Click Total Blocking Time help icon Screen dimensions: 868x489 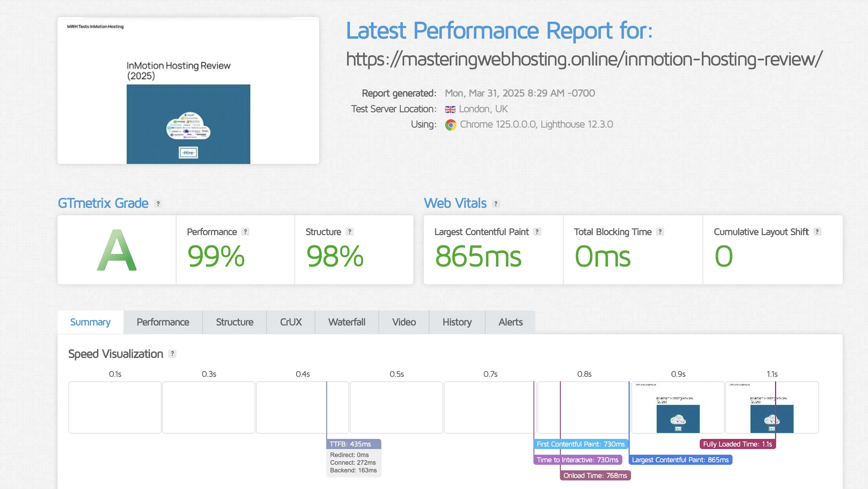tap(660, 232)
